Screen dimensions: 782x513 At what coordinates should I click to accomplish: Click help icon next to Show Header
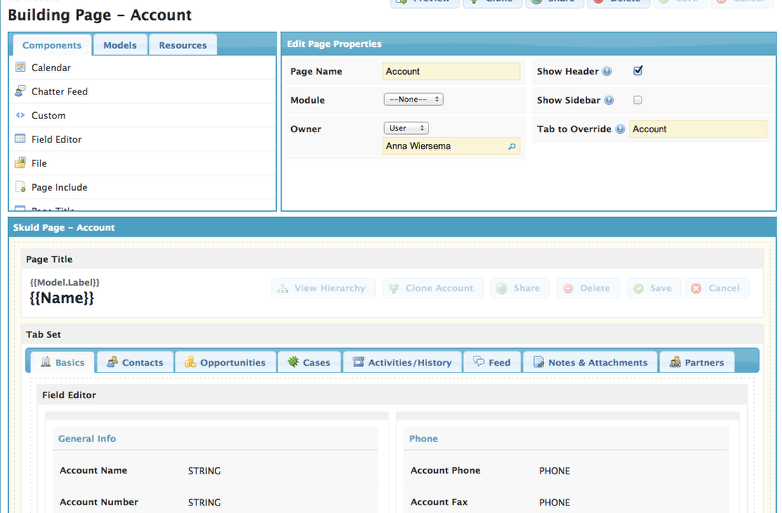(608, 72)
